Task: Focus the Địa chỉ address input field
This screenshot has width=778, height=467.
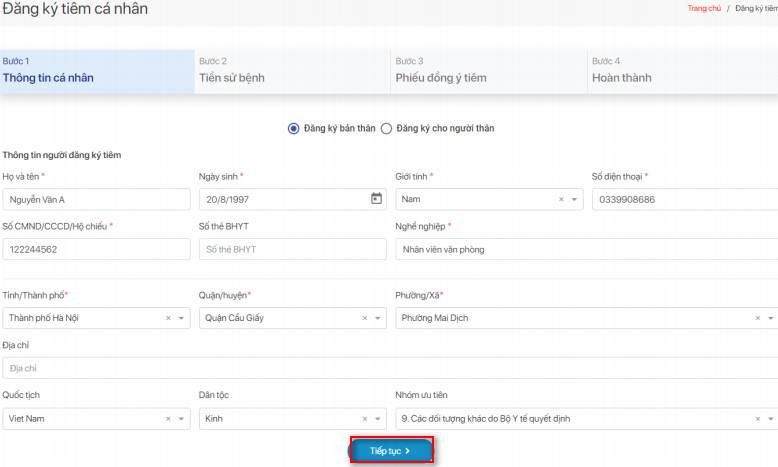Action: [x=390, y=368]
